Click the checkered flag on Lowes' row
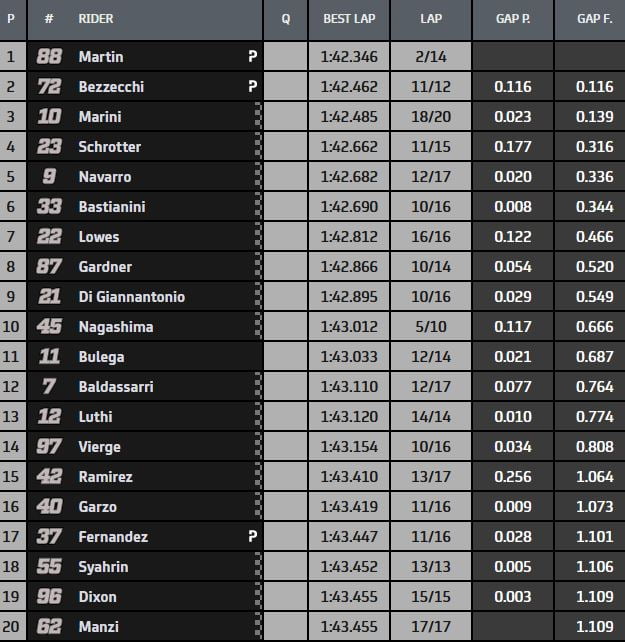The width and height of the screenshot is (625, 642). 258,237
